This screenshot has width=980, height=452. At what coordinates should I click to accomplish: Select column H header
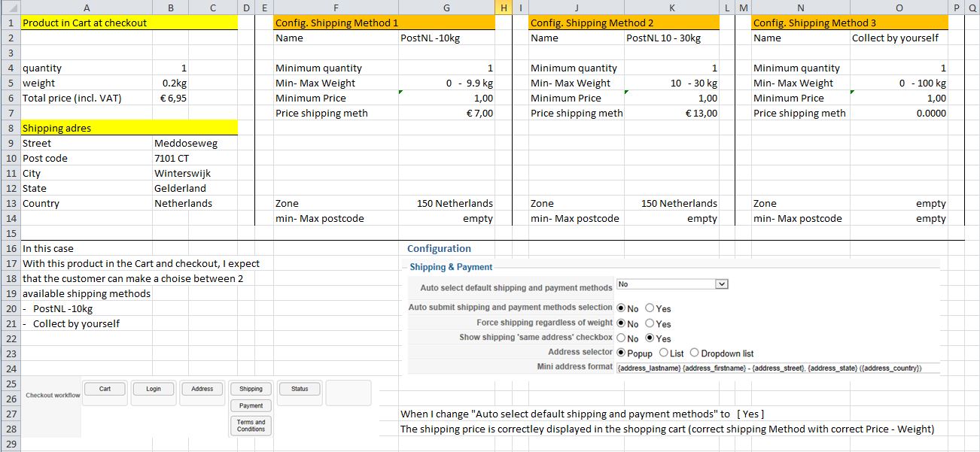(x=504, y=8)
